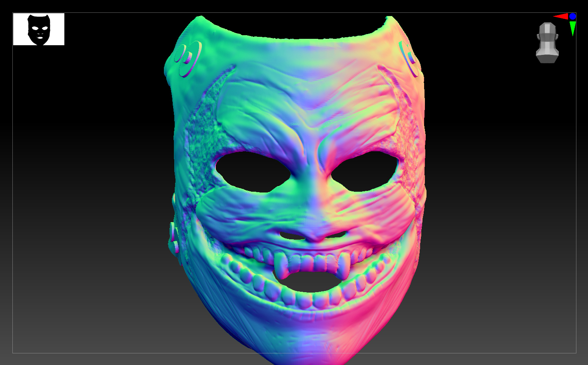This screenshot has width=588, height=365.
Task: Click the viewport border frame at the bottom
Action: coord(294,353)
